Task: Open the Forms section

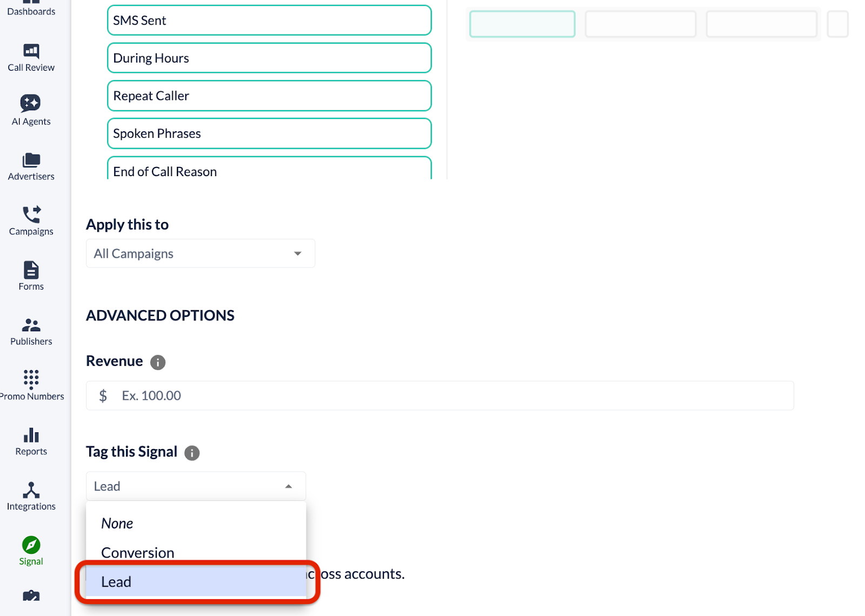Action: [x=31, y=276]
